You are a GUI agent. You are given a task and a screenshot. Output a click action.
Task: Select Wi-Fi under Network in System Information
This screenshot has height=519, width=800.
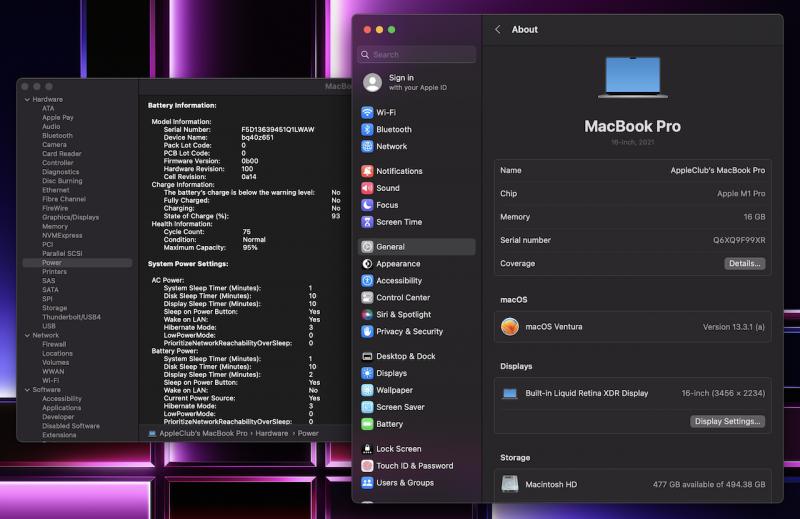coord(50,380)
